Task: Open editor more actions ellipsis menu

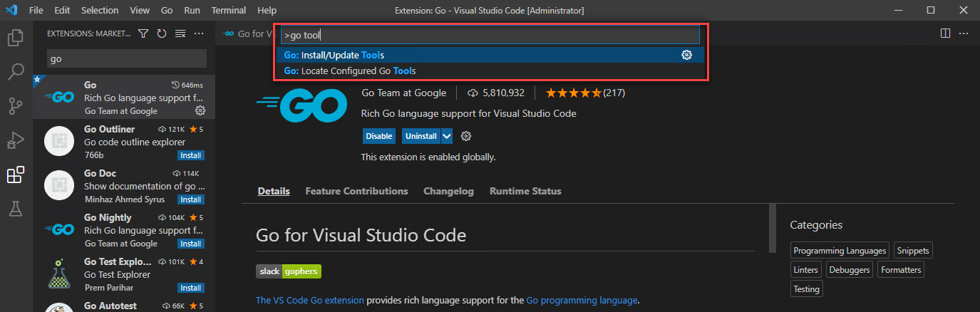Action: [964, 33]
